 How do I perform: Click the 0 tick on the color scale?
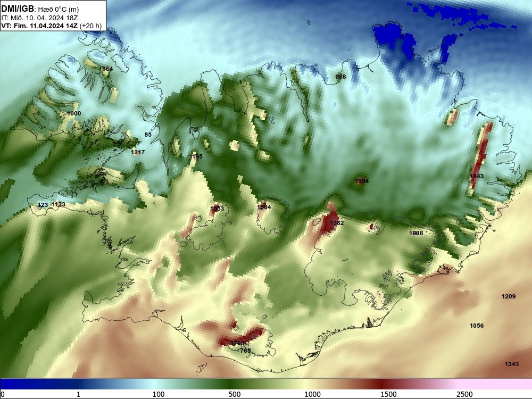3,394
